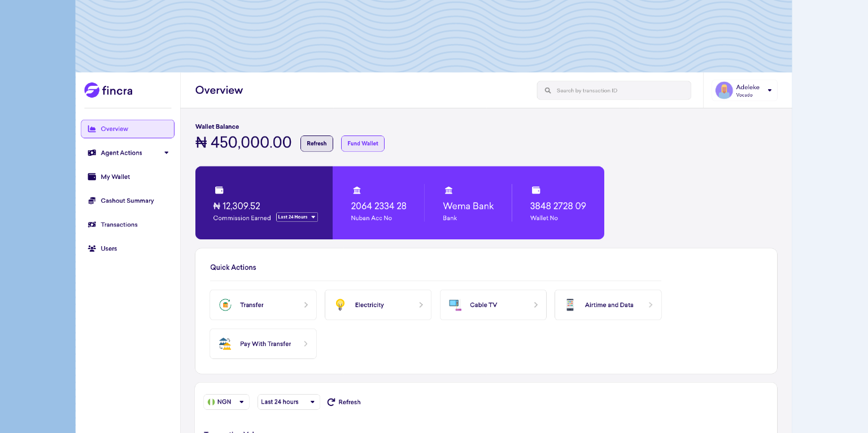Click the Refresh button beside wallet balance

click(317, 143)
